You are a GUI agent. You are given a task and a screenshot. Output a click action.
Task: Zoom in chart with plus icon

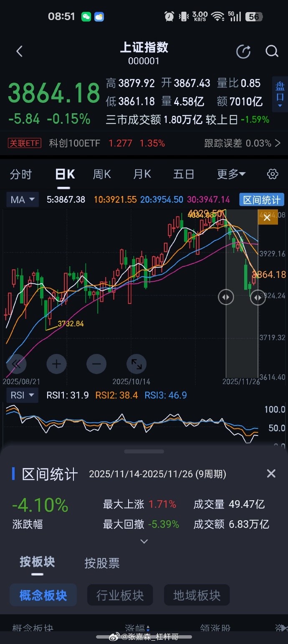(56, 364)
